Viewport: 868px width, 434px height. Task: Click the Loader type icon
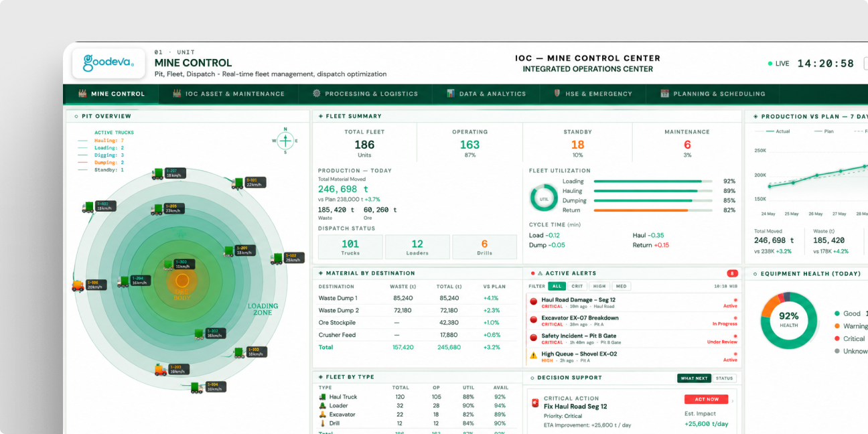323,405
